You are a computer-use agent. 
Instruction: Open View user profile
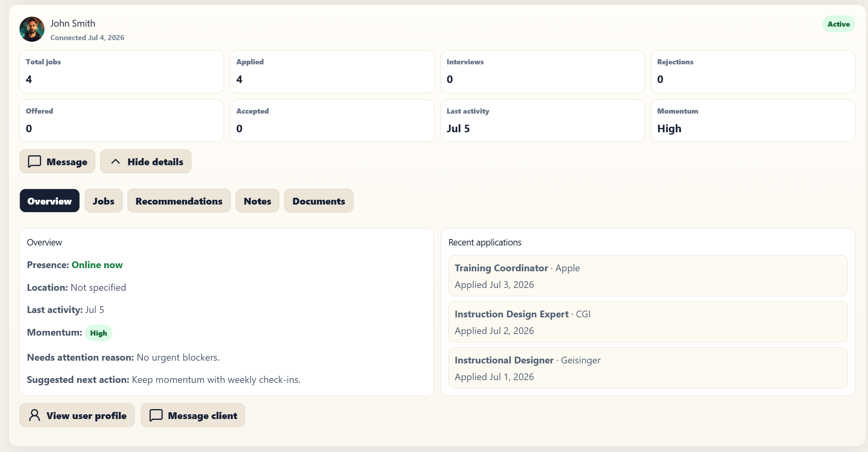point(77,415)
